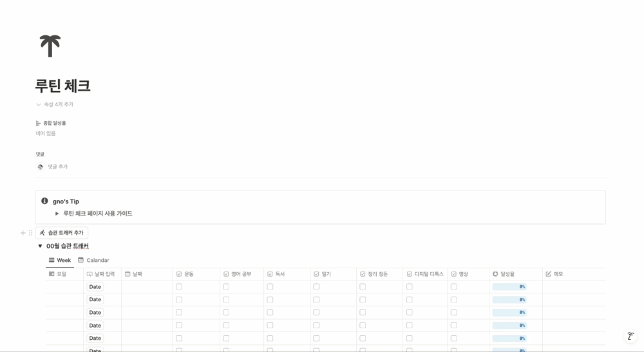The height and width of the screenshot is (352, 644).
Task: Click the avatar icon next to 댓글 추가
Action: (x=40, y=167)
